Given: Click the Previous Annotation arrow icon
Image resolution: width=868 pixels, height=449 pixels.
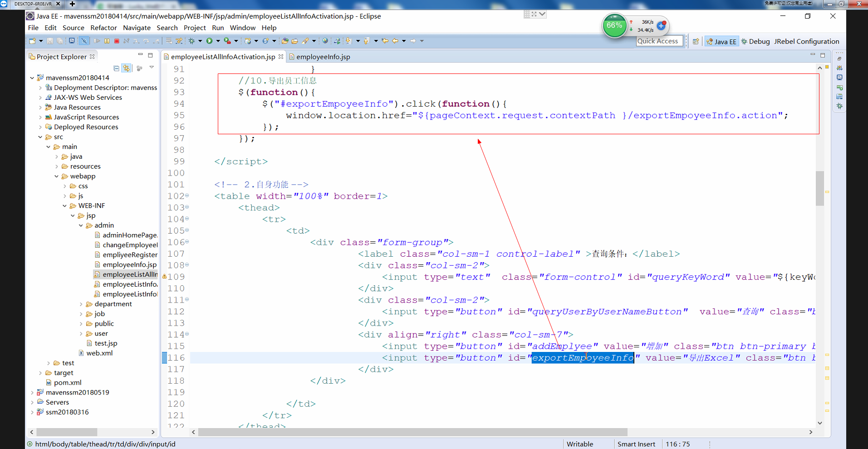Looking at the screenshot, I should (x=367, y=41).
